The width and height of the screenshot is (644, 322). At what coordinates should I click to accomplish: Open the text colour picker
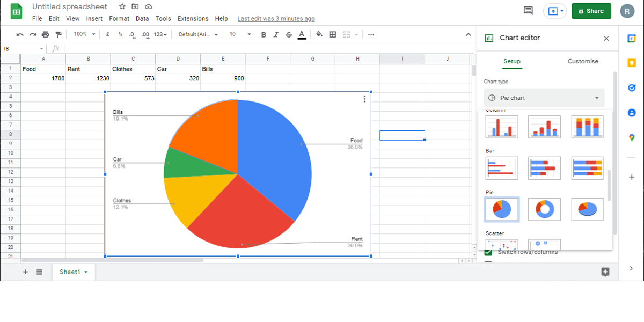[302, 34]
